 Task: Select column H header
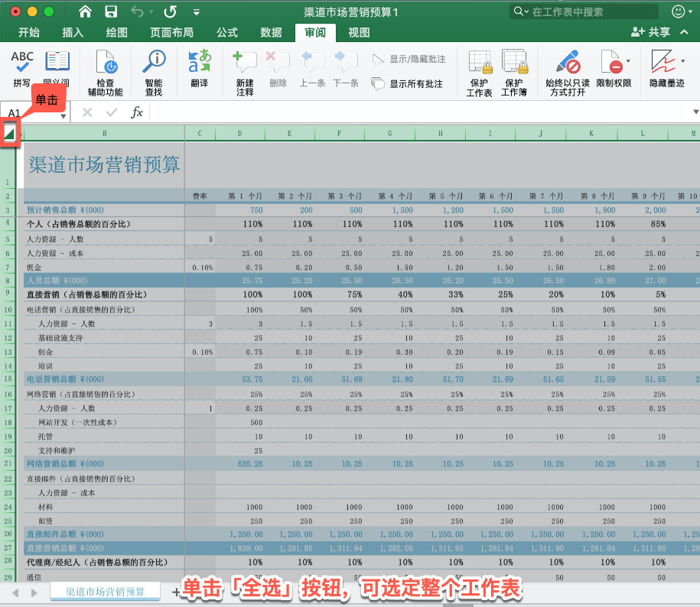click(x=440, y=133)
